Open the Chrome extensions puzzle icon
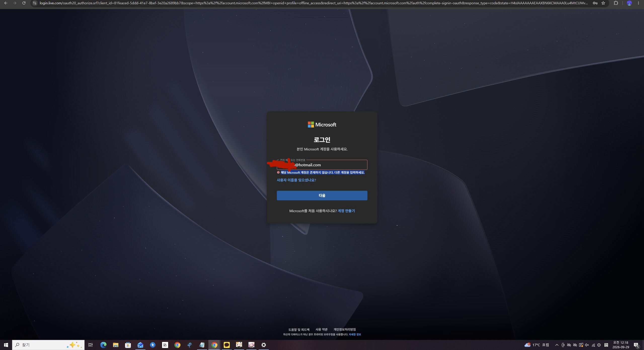 616,3
